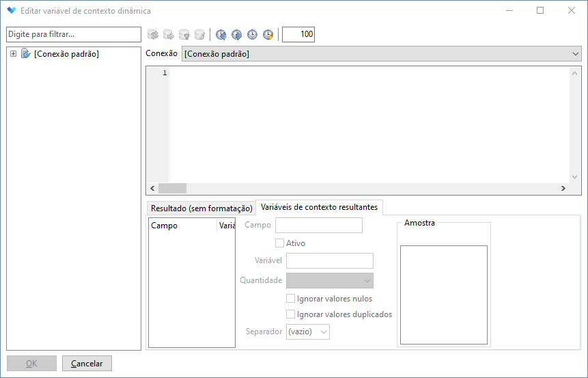Click the horizontal scrollbar thumb in editor
Viewport: 588px width, 378px height.
tap(172, 189)
